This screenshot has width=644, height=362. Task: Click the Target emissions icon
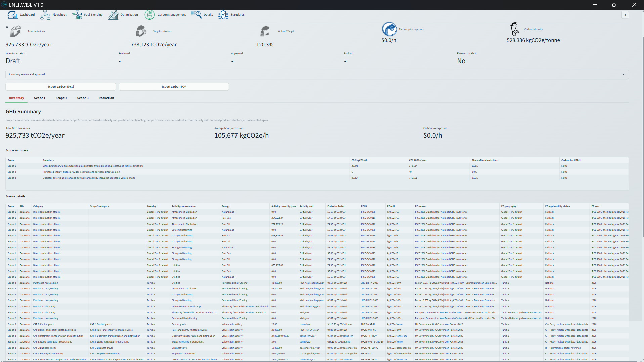(x=141, y=31)
